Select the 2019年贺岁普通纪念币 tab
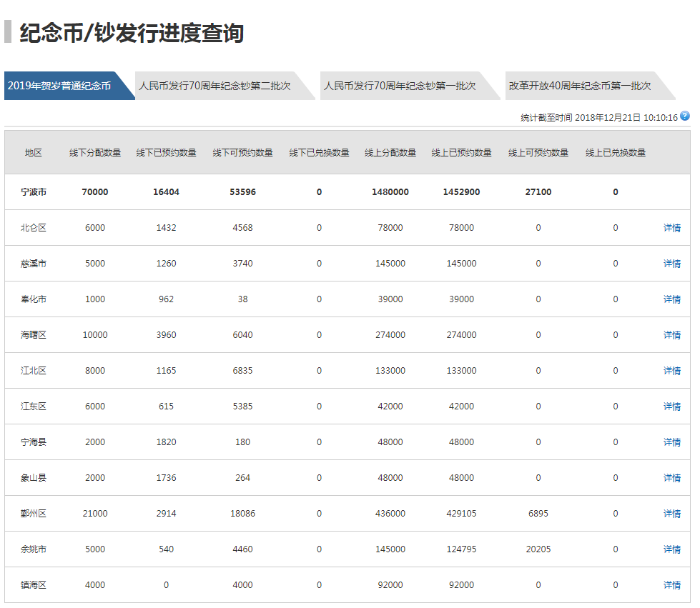The width and height of the screenshot is (700, 608). pos(60,86)
